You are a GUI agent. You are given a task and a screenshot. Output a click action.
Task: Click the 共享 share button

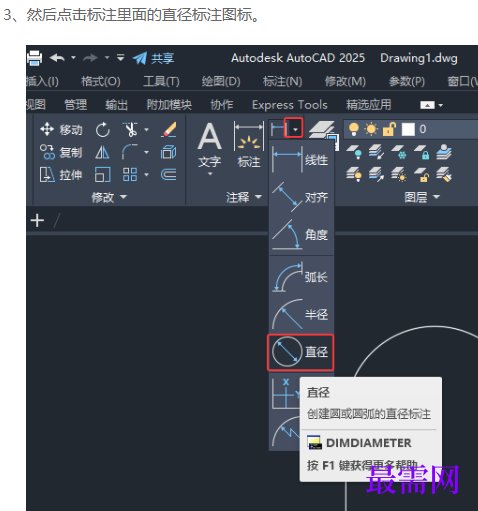[x=153, y=58]
